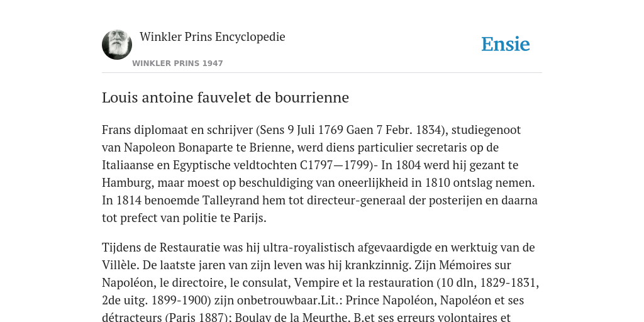The image size is (644, 322).
Task: Click the text 'Prince Napoléon,' in the literature list
Action: point(391,301)
